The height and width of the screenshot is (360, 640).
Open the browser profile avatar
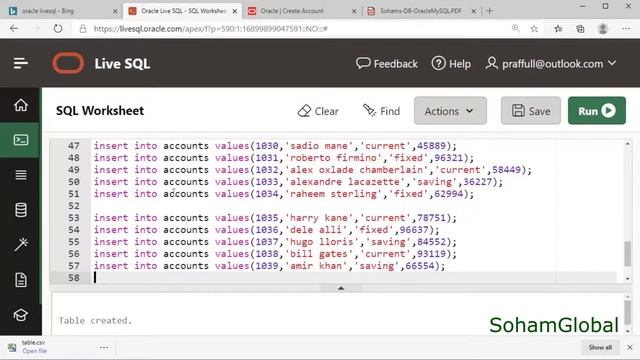click(602, 29)
